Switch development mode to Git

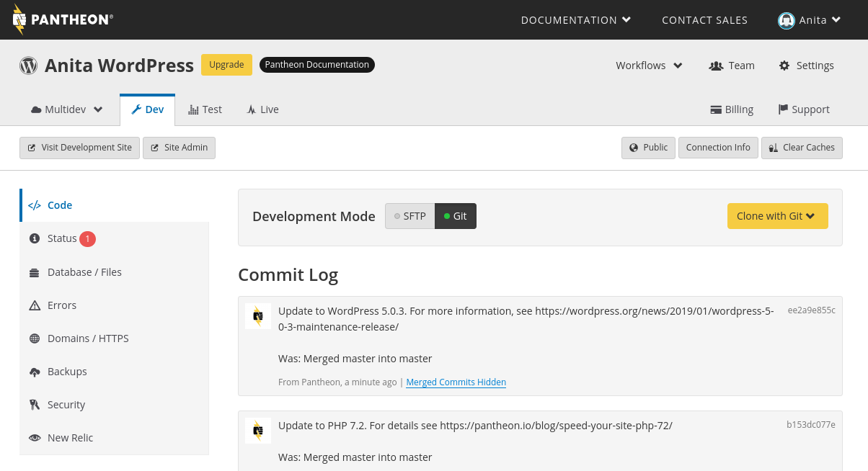point(456,216)
